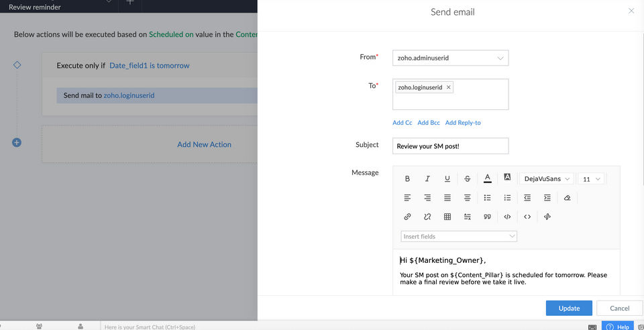This screenshot has width=644, height=330.
Task: Apply strikethrough formatting
Action: 468,179
